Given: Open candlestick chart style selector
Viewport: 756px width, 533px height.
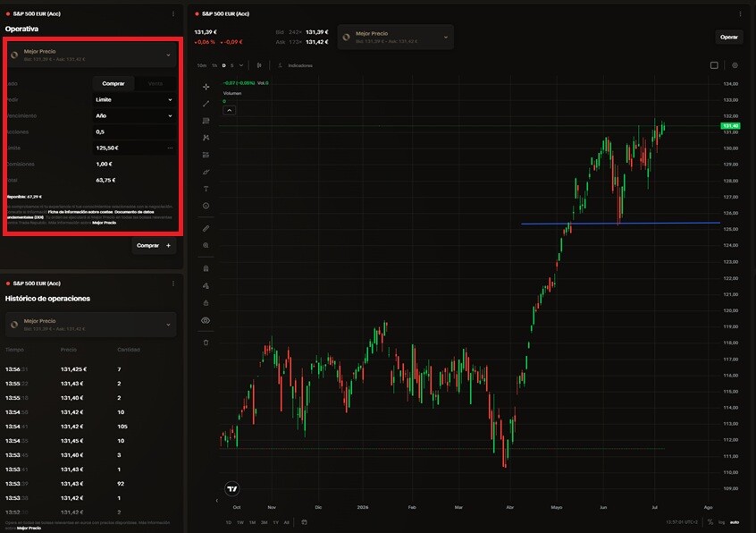Looking at the screenshot, I should pyautogui.click(x=259, y=65).
